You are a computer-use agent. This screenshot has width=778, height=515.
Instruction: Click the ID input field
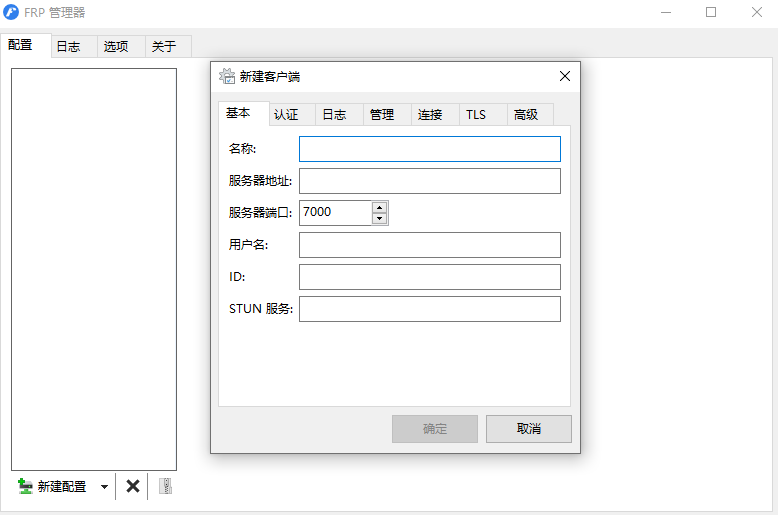430,277
